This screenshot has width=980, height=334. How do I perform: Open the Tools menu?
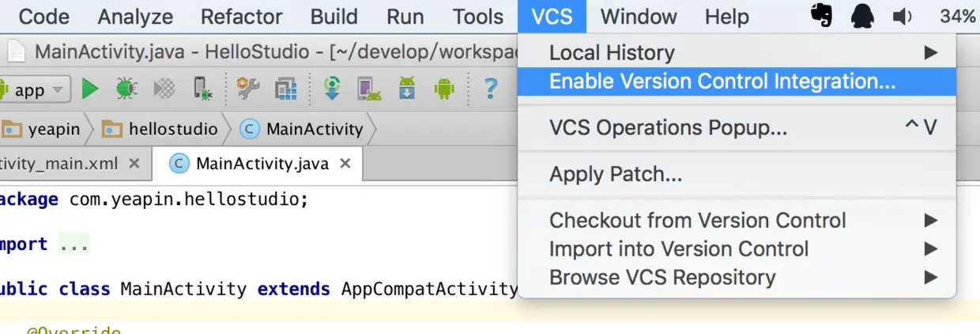[x=478, y=16]
